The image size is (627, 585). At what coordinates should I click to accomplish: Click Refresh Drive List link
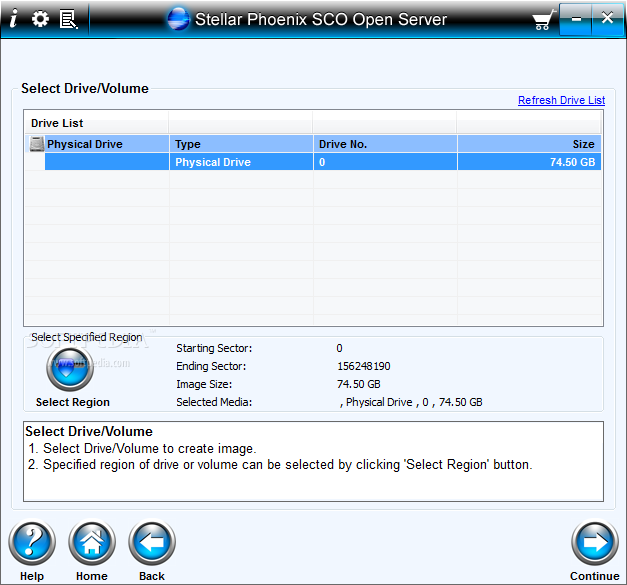pos(561,100)
